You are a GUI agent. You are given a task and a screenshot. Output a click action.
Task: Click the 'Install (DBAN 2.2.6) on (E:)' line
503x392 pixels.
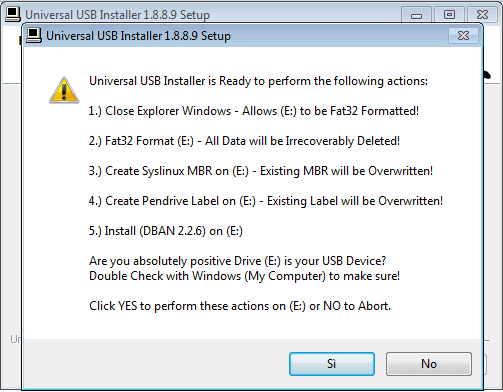coord(166,231)
